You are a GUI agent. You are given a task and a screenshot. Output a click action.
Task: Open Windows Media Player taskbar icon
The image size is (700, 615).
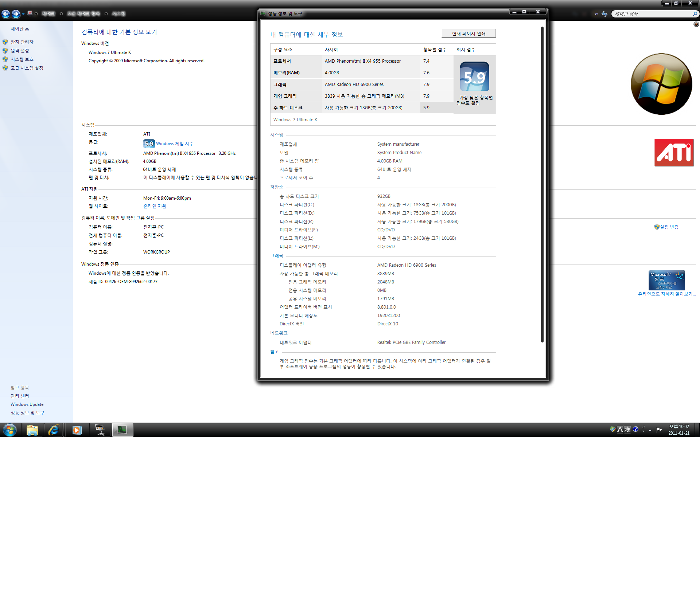(x=77, y=430)
